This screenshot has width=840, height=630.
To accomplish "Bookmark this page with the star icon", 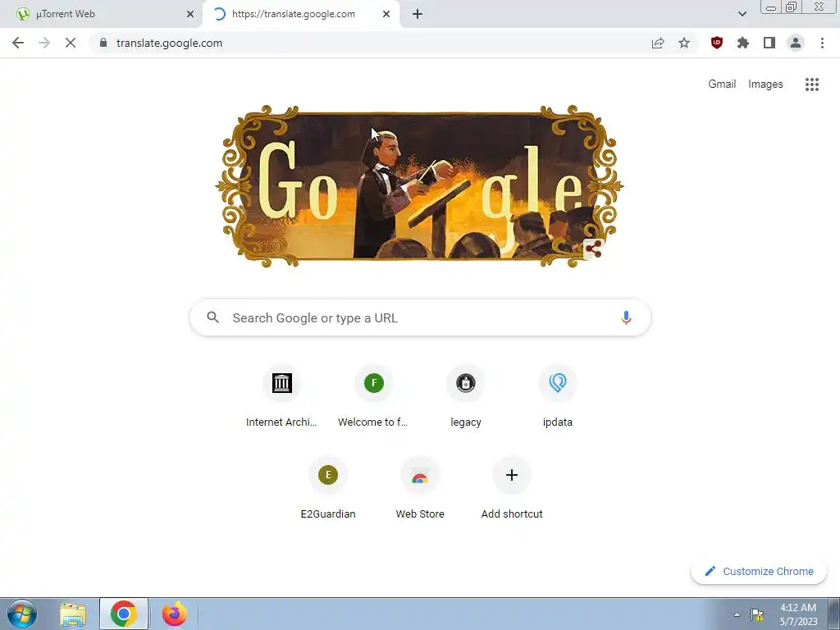I will [x=684, y=43].
